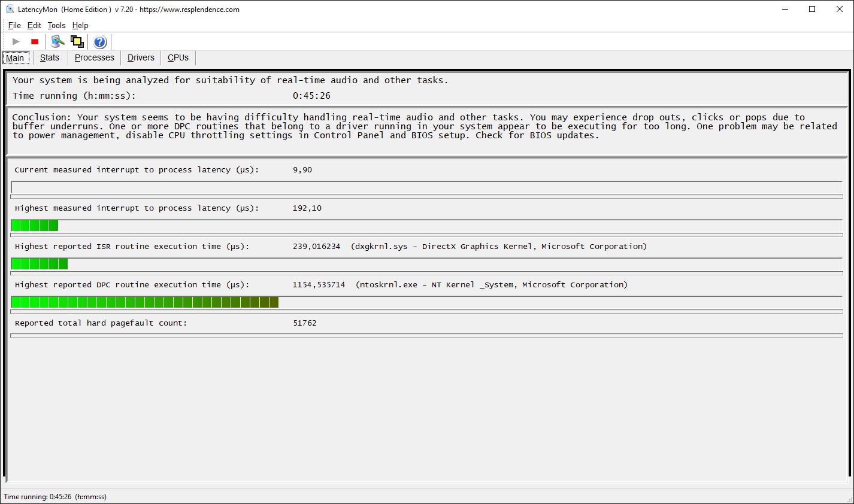Click the 'Your system is being analyzed' line
This screenshot has width=854, height=504.
tap(230, 80)
